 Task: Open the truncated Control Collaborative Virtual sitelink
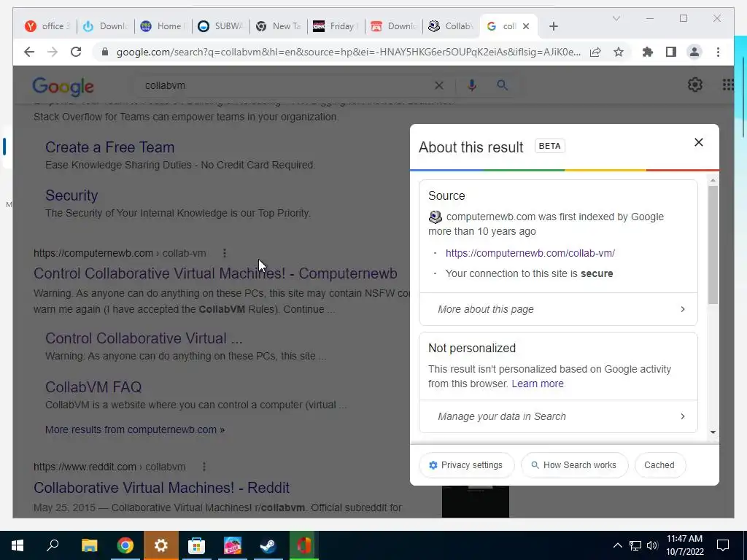click(144, 338)
